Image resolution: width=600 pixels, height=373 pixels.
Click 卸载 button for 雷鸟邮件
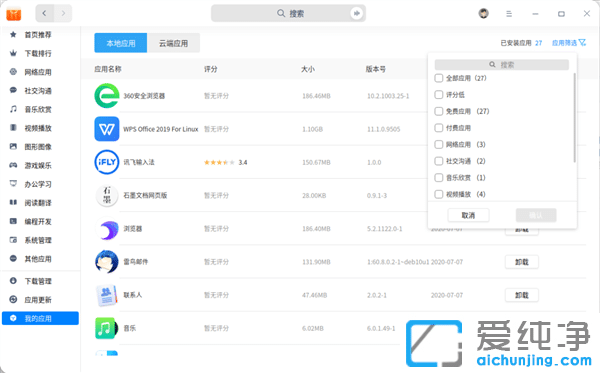coord(522,262)
